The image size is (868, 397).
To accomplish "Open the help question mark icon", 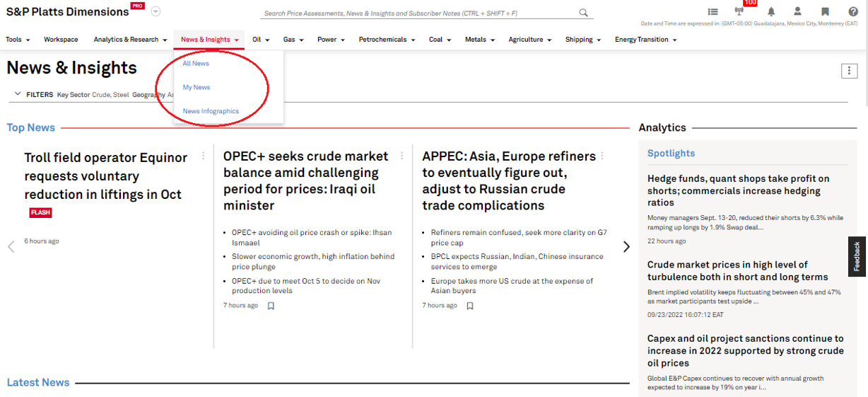I will [x=853, y=12].
